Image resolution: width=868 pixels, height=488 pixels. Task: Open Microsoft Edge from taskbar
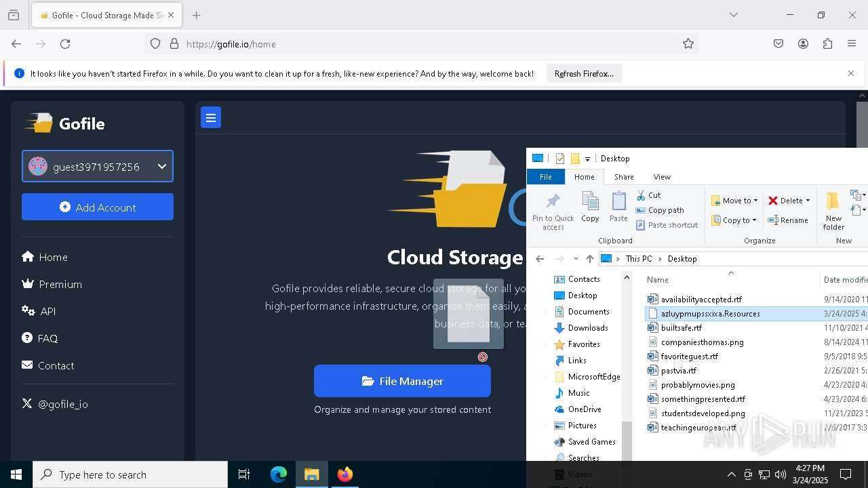(x=279, y=474)
